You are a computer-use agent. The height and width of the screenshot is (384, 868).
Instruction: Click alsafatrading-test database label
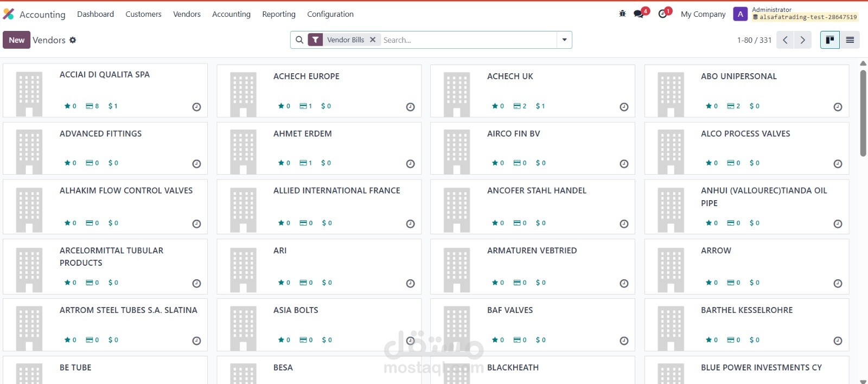coord(805,17)
